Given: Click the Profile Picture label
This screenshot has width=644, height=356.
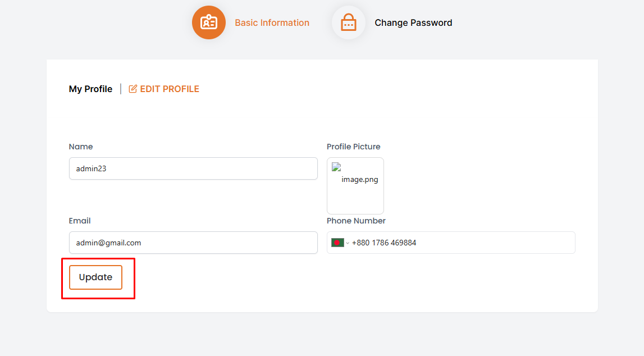Looking at the screenshot, I should tap(353, 147).
